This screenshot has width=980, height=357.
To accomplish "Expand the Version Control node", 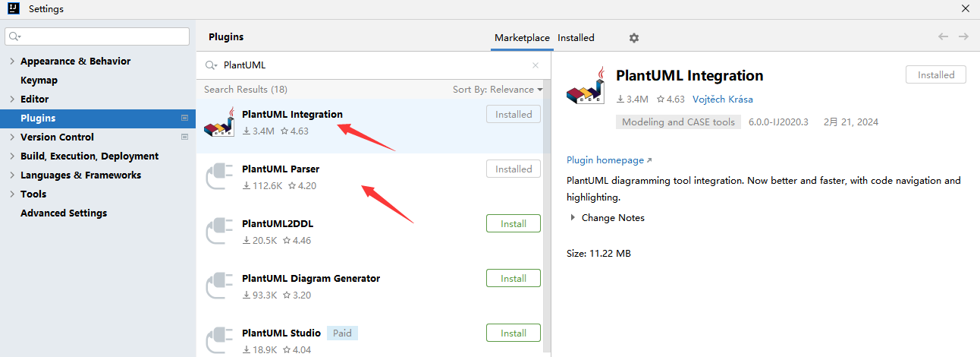I will coord(11,137).
